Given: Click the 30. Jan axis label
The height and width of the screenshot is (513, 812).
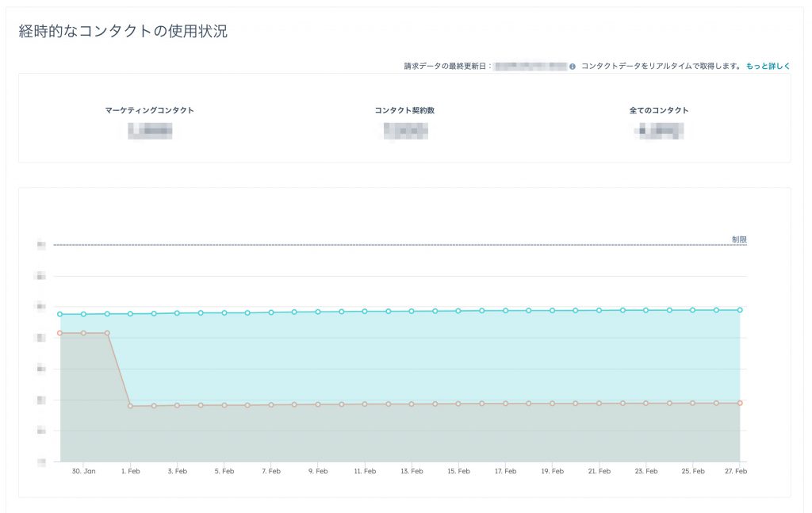Looking at the screenshot, I should click(83, 471).
